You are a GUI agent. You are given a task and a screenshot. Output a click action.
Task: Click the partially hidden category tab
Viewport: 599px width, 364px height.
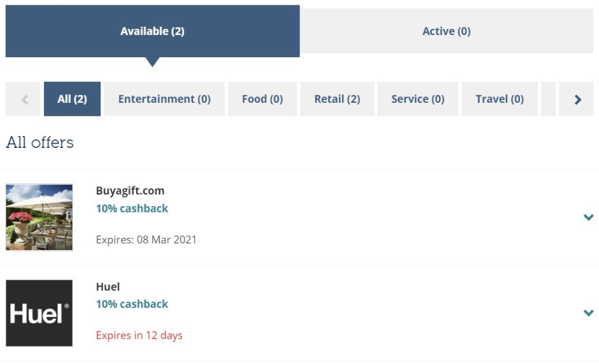(x=548, y=99)
